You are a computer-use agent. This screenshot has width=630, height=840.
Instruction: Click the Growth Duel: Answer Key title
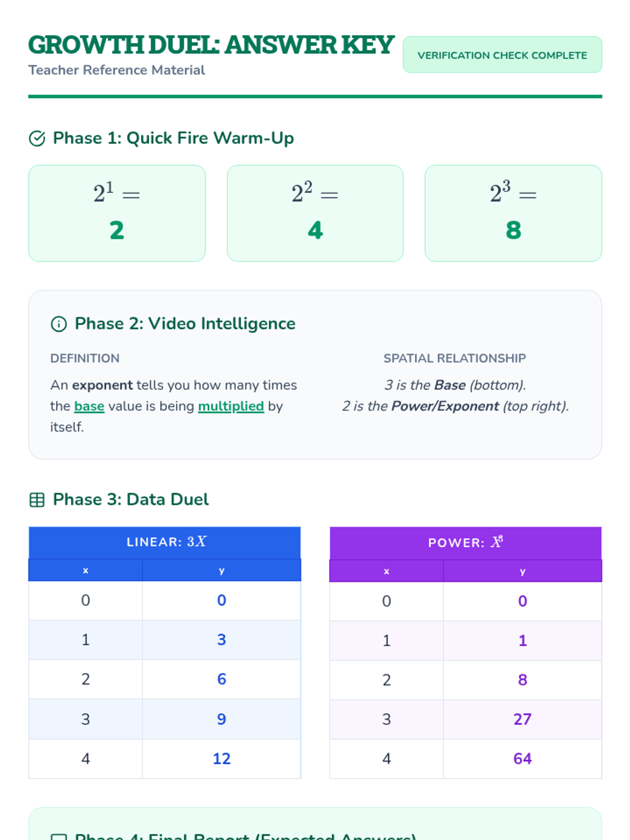211,45
